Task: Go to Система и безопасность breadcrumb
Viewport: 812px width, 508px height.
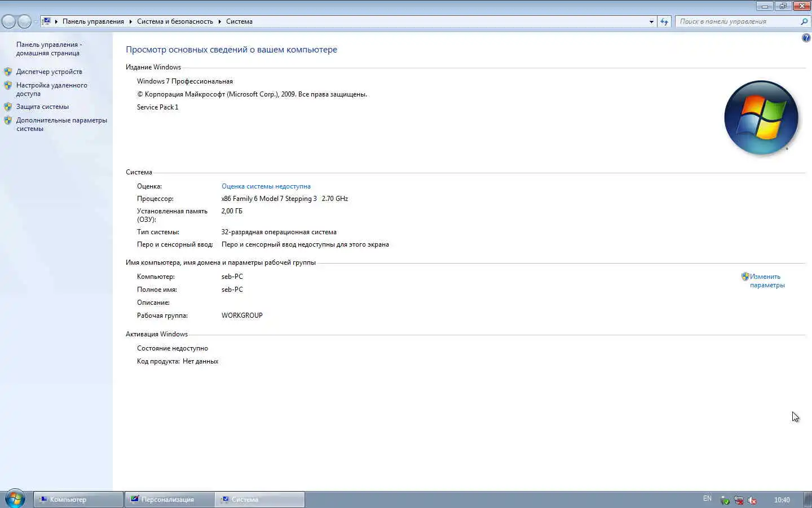Action: (x=175, y=21)
